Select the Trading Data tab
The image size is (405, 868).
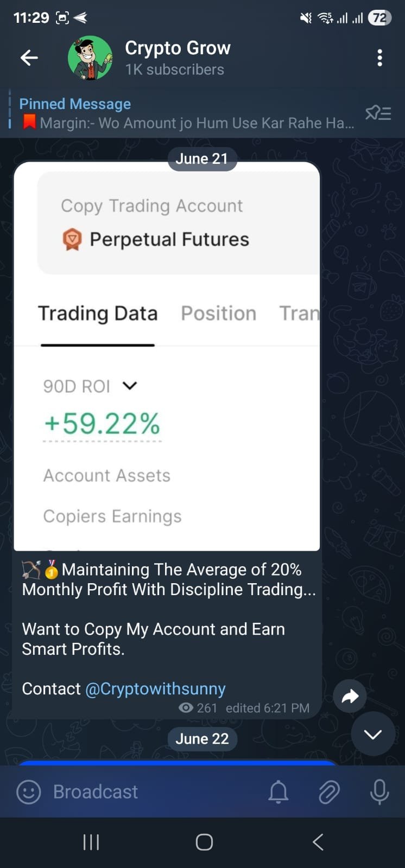pos(98,314)
